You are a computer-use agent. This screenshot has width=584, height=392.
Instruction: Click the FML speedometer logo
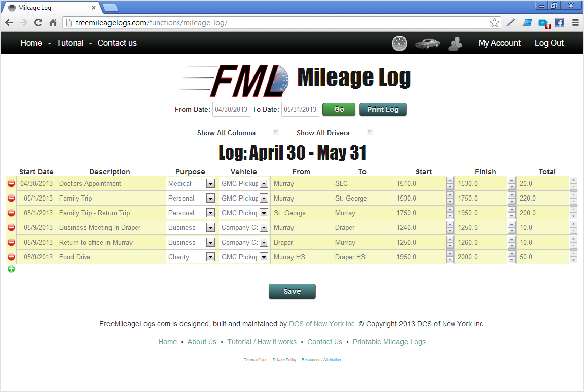click(234, 81)
